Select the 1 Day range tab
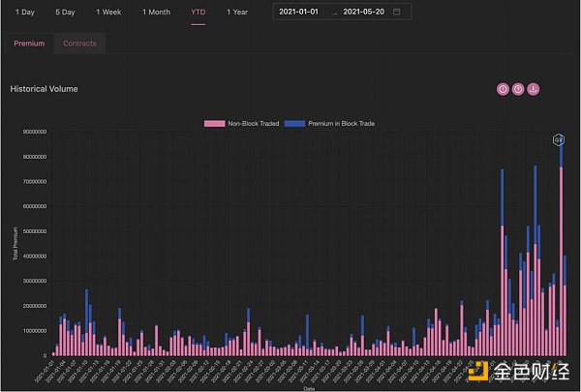The height and width of the screenshot is (392, 581). 25,12
